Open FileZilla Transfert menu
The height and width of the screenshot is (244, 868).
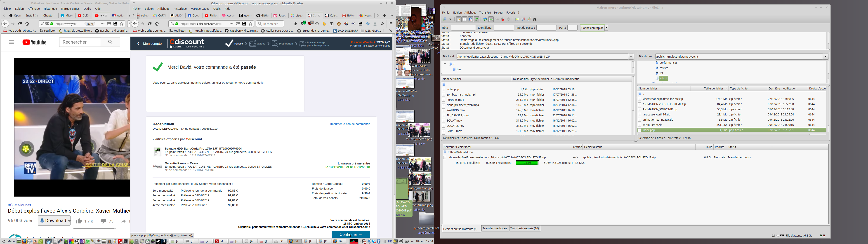[485, 12]
